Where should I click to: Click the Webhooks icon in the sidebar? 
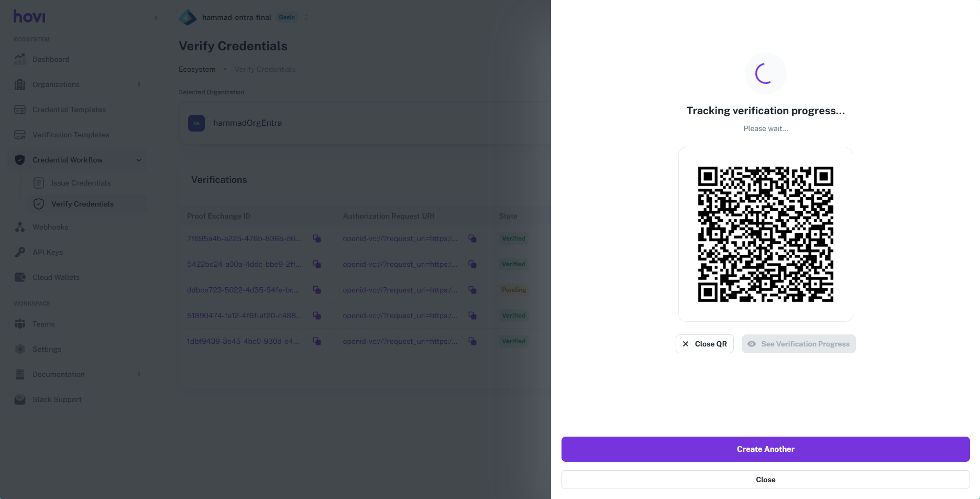coord(20,227)
